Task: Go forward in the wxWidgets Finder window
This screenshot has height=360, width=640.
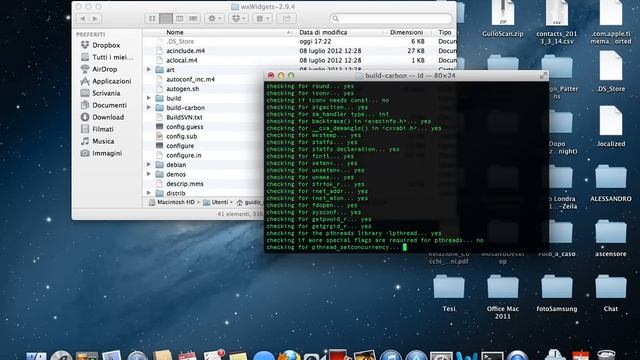Action: tap(95, 18)
